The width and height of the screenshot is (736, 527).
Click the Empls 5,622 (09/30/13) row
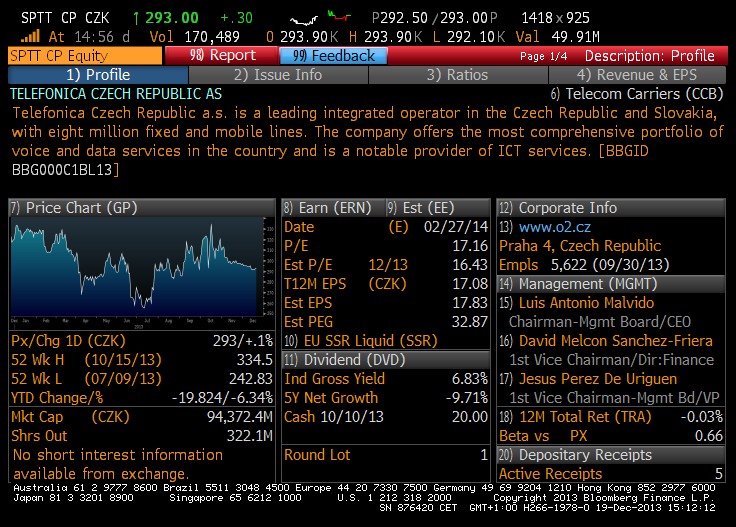tap(584, 265)
